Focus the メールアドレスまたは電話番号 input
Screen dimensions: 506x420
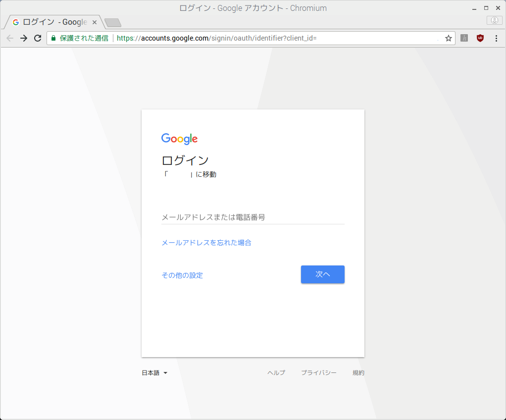tap(253, 217)
